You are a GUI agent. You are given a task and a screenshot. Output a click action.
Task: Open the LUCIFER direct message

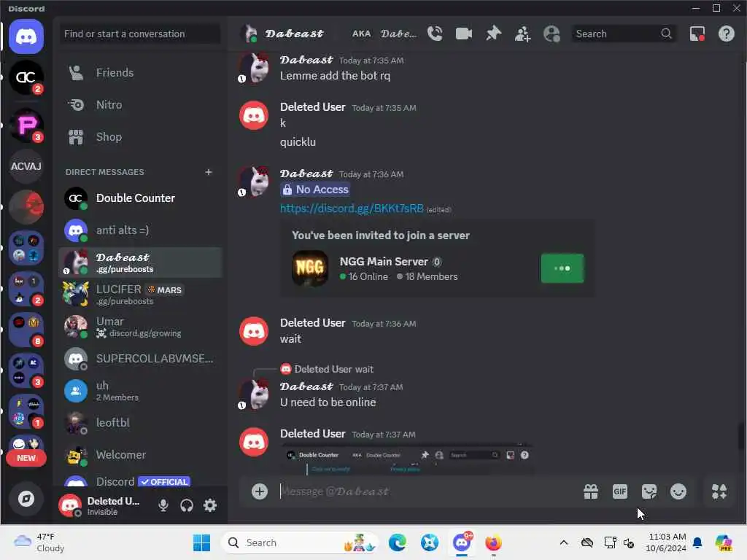pos(140,295)
